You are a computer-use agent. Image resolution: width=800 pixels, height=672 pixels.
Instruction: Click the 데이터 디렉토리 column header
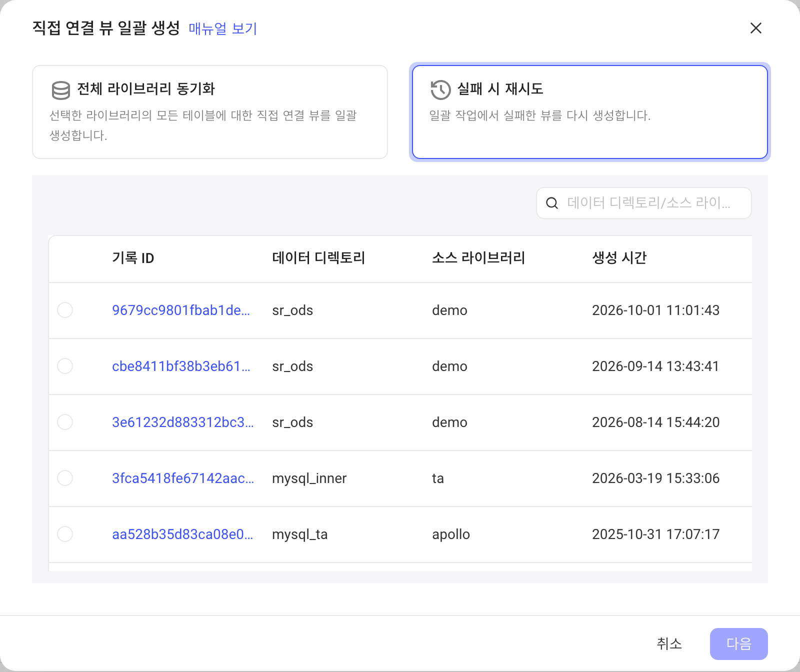(x=318, y=258)
